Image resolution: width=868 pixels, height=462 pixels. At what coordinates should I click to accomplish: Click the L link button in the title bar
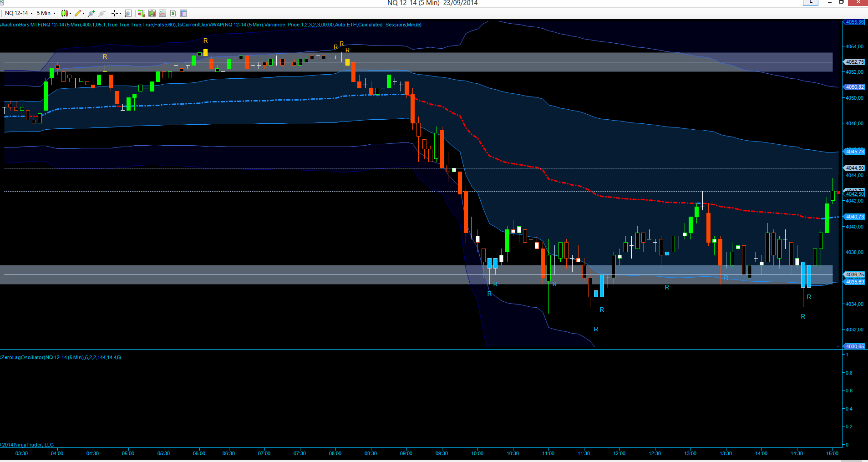click(811, 2)
